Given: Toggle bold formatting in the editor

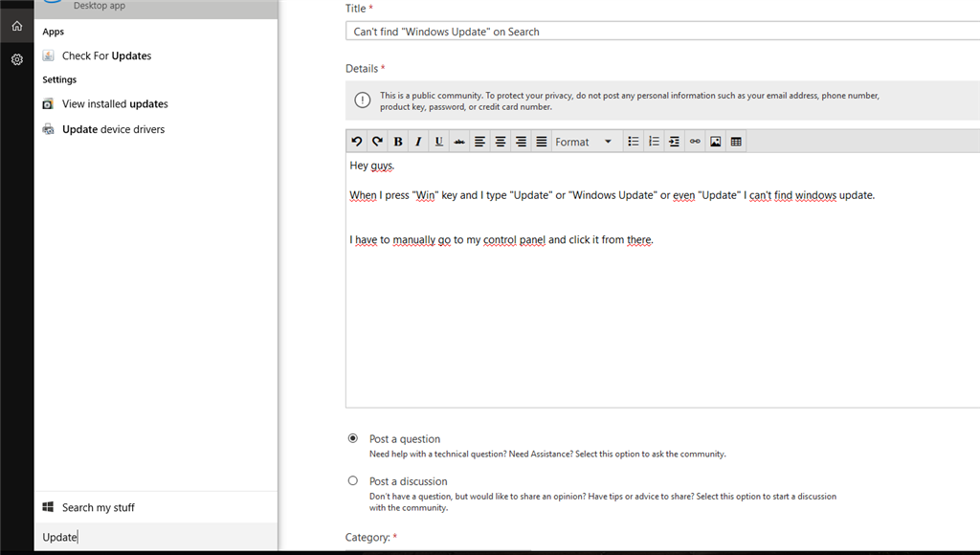Looking at the screenshot, I should pos(398,142).
